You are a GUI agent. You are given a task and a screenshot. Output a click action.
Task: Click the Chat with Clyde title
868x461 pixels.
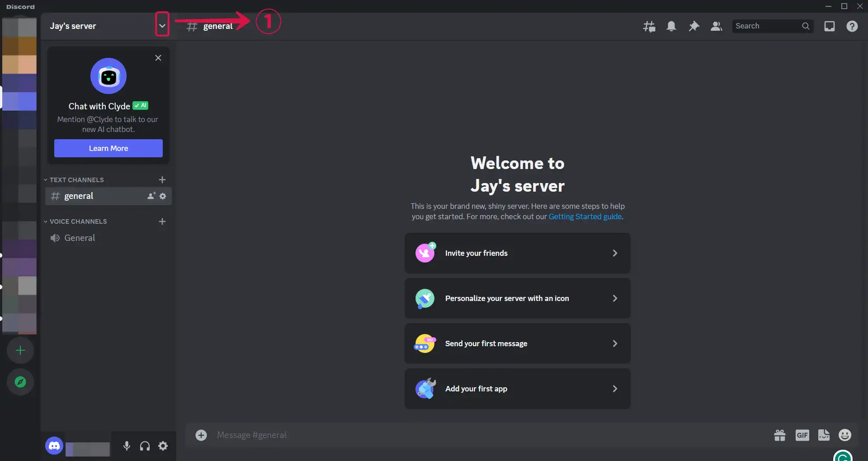[99, 106]
